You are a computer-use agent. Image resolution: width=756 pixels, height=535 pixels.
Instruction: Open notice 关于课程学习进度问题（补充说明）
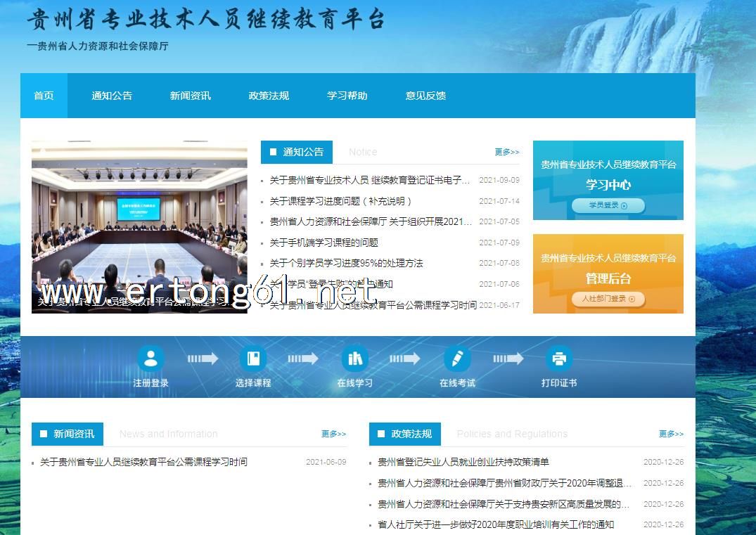[340, 201]
